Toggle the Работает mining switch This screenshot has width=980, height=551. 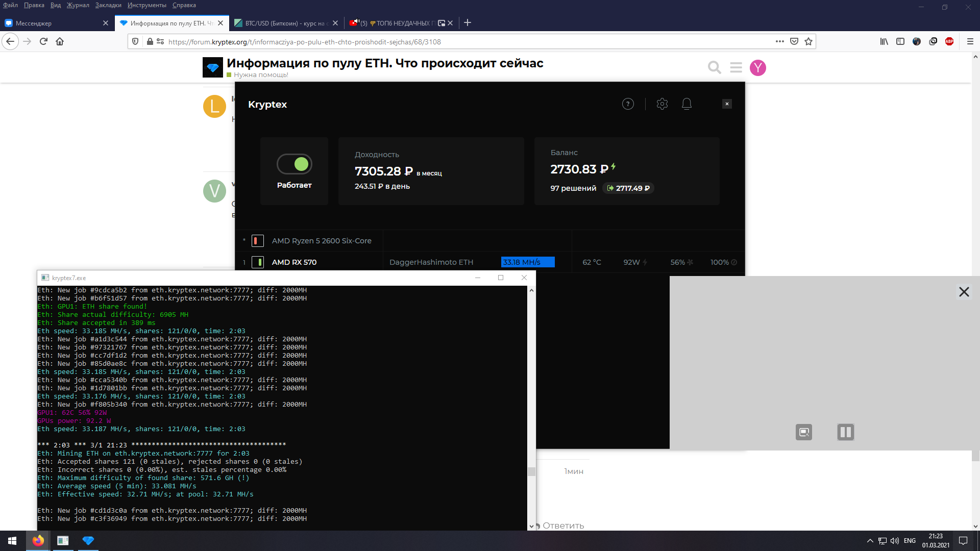[x=295, y=164]
